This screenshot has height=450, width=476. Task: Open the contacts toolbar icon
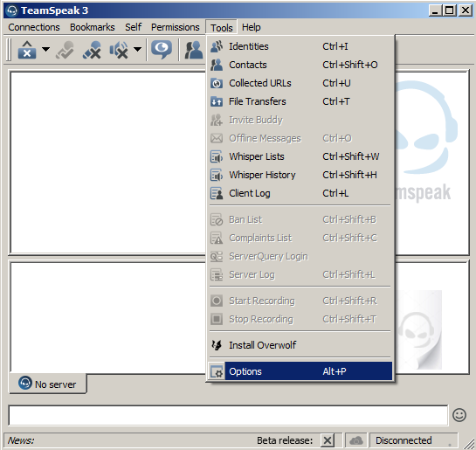tap(193, 50)
